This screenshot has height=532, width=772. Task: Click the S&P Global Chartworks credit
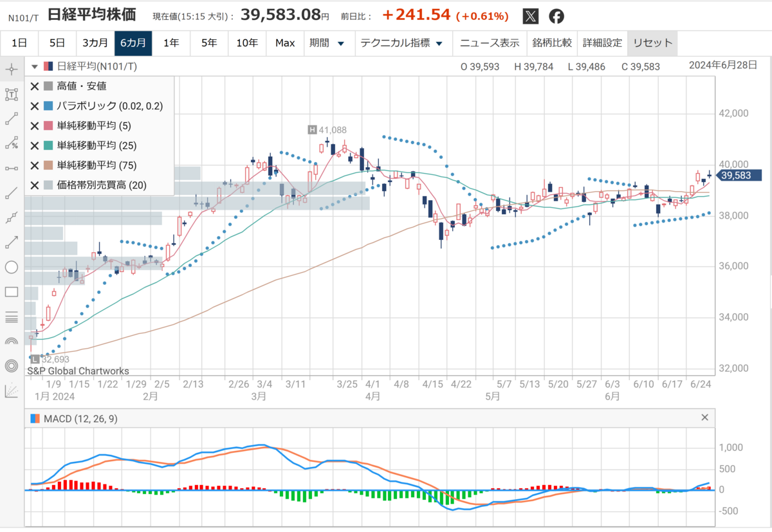(78, 371)
